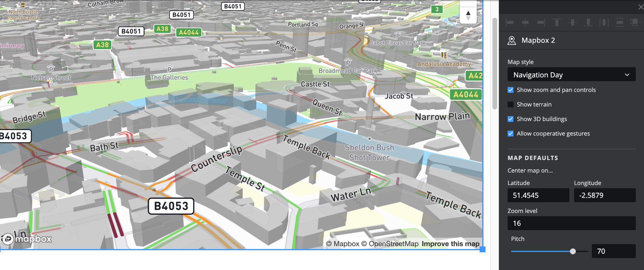Select the align middle icon
The height and width of the screenshot is (270, 644).
click(x=573, y=22)
